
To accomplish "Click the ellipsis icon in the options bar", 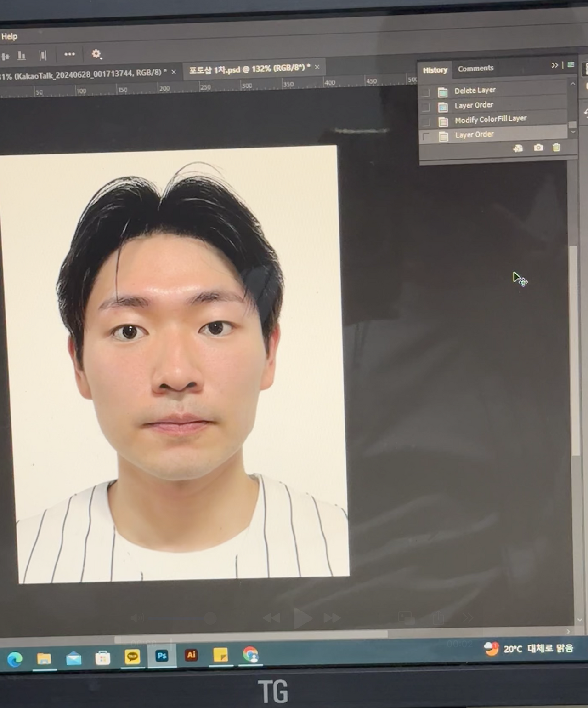I will pos(69,54).
